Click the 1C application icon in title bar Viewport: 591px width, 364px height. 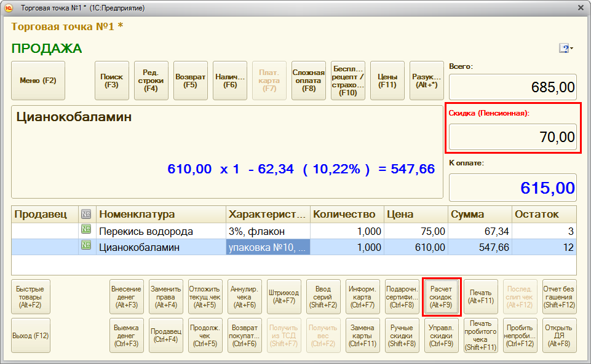pos(9,8)
